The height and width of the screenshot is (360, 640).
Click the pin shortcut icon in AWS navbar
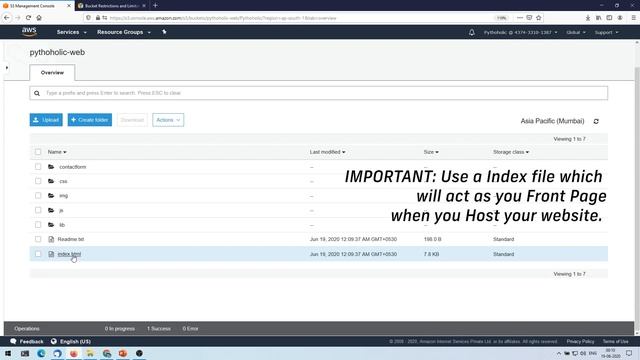point(164,32)
